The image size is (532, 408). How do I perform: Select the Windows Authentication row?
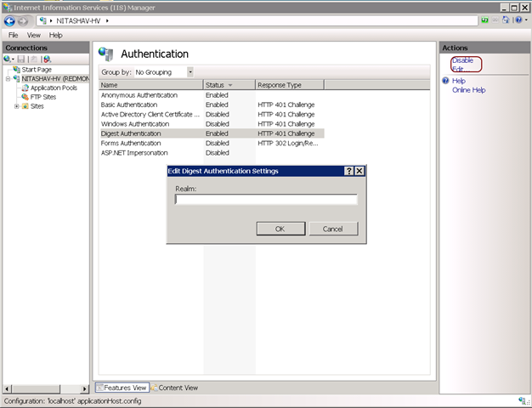point(212,124)
